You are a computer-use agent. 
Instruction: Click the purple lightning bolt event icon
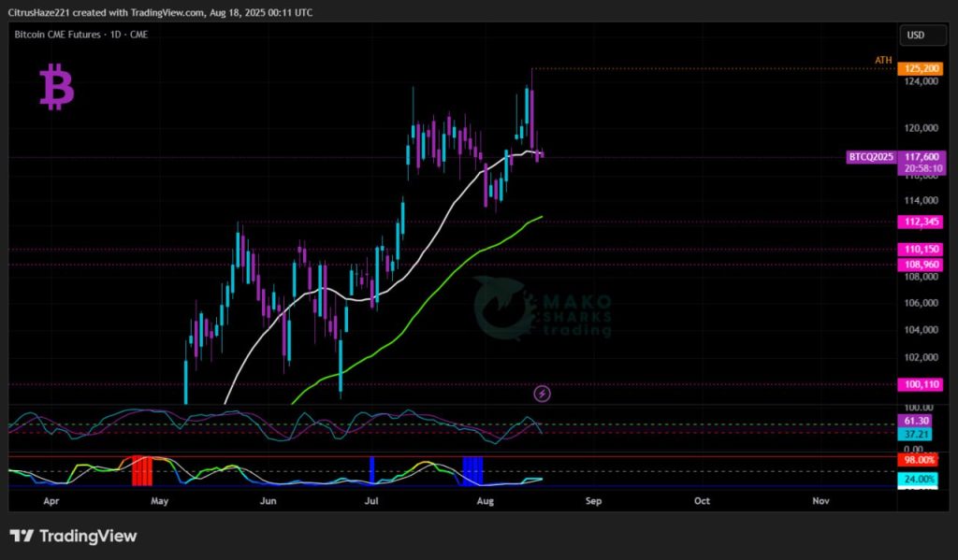542,394
